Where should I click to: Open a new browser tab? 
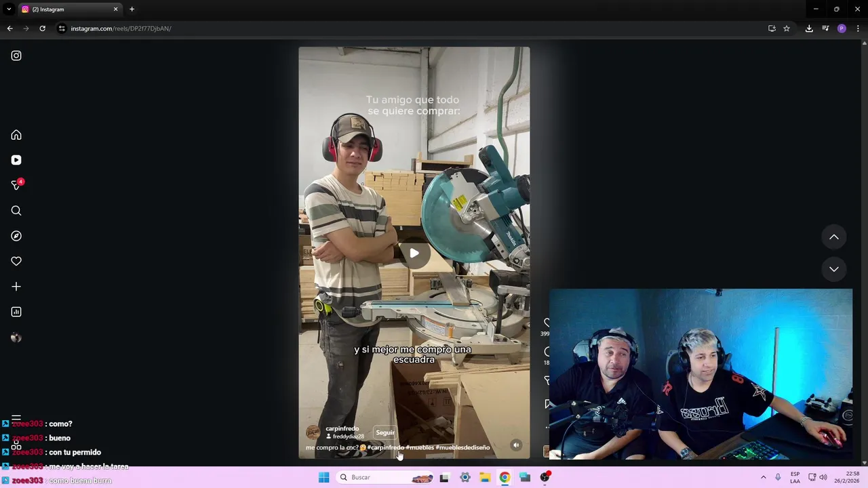132,9
